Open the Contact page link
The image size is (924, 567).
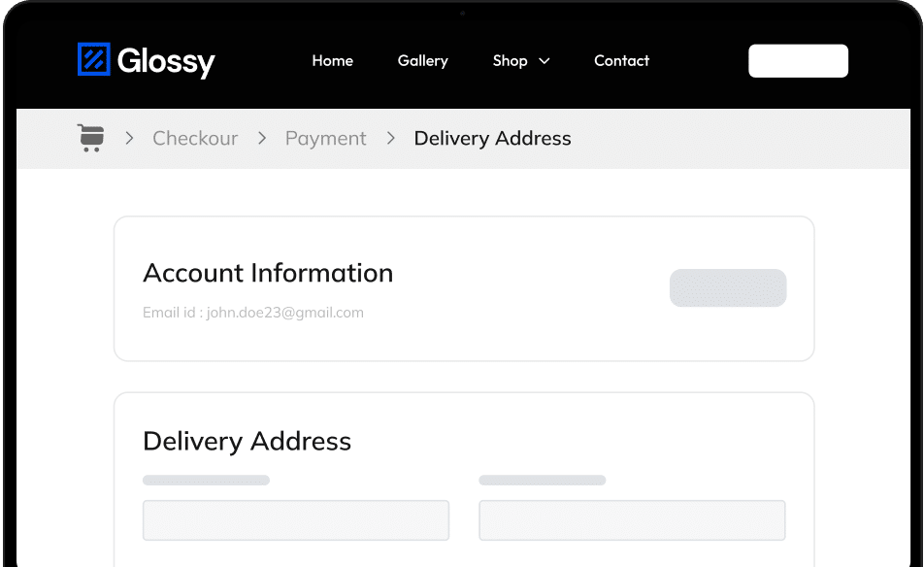tap(622, 61)
